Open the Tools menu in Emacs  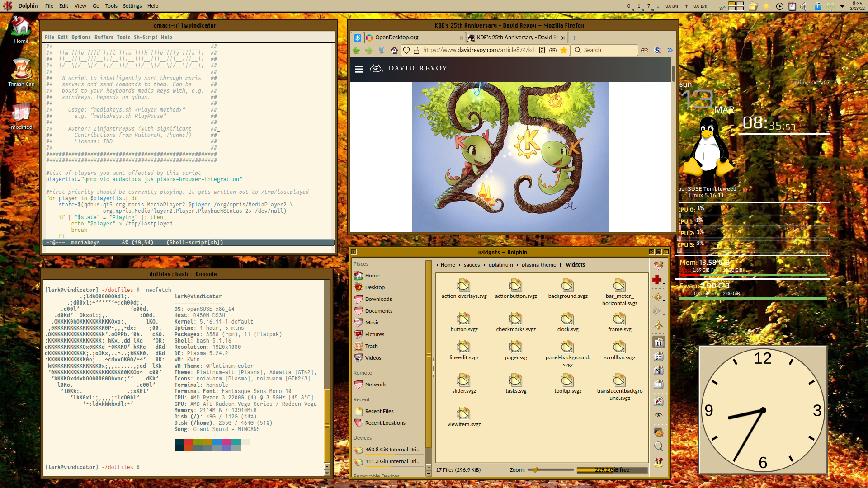click(x=123, y=37)
